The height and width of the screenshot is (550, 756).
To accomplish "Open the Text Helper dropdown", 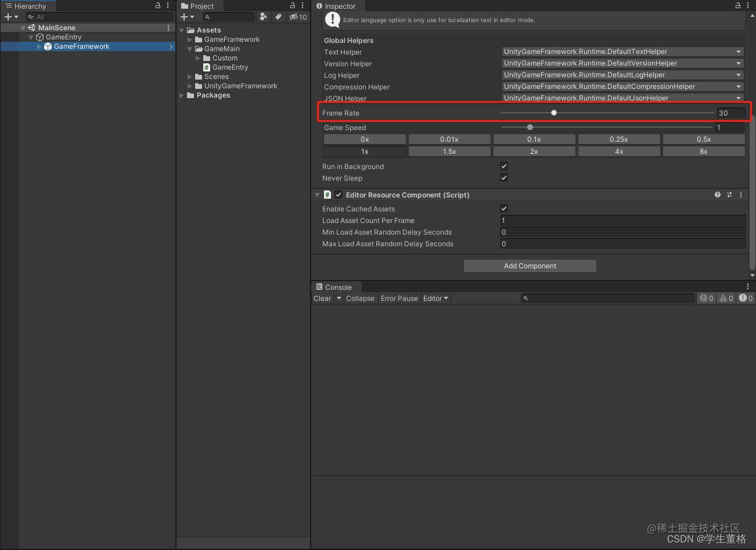I will 622,52.
